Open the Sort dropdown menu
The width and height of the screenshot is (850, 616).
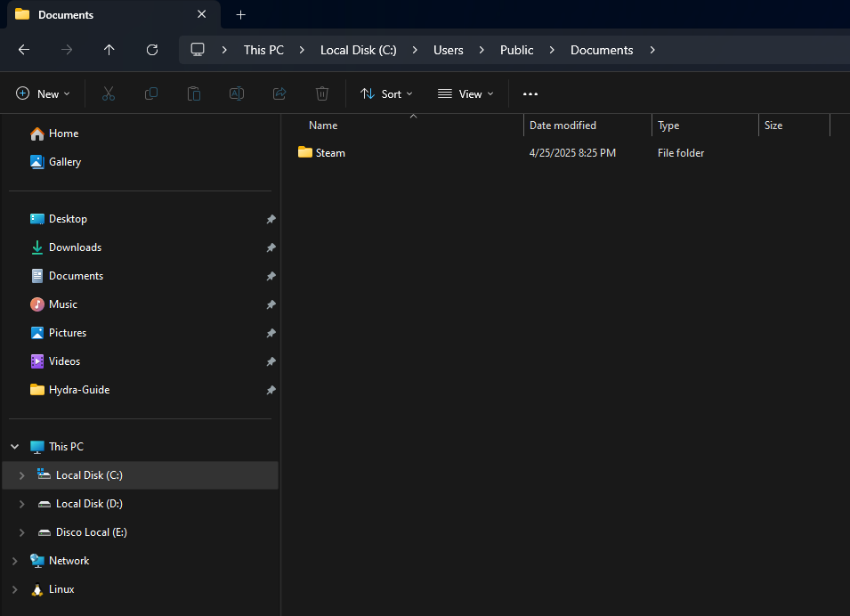point(386,93)
